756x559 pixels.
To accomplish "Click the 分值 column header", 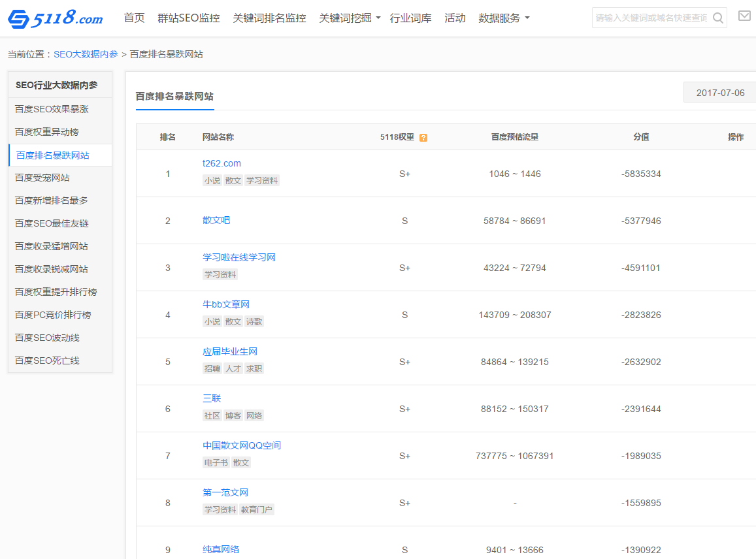I will [x=641, y=137].
